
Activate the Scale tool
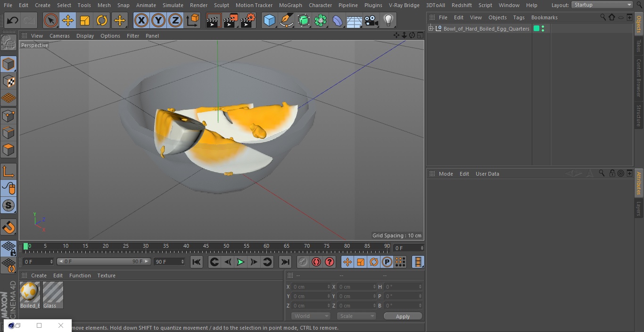click(x=85, y=20)
